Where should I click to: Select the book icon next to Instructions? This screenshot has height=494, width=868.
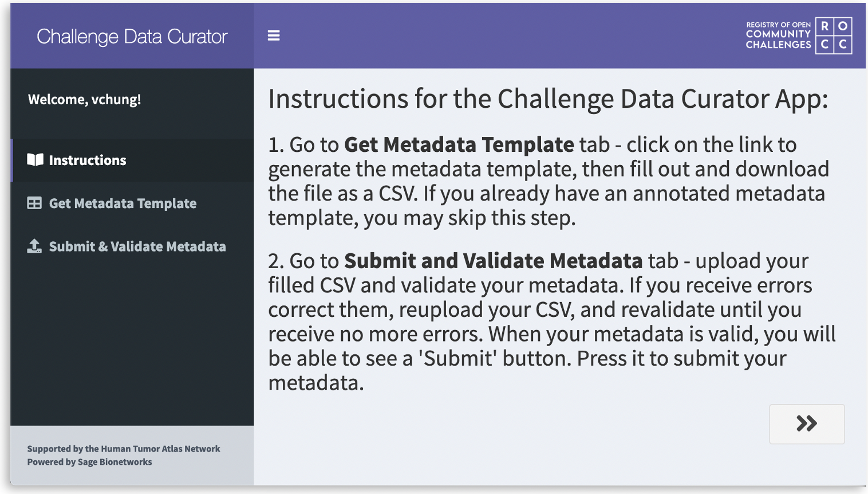coord(34,160)
